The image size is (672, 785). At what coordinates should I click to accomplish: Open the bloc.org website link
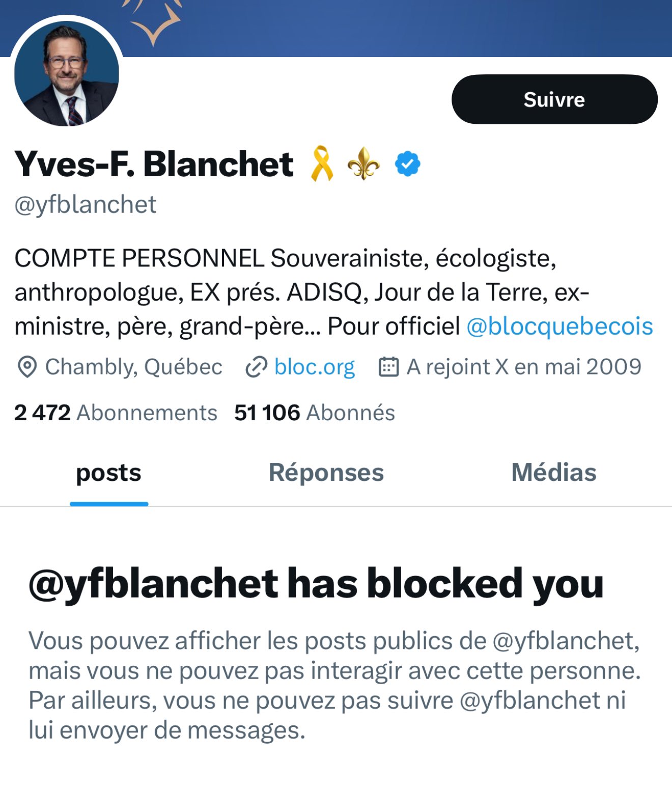coord(314,367)
